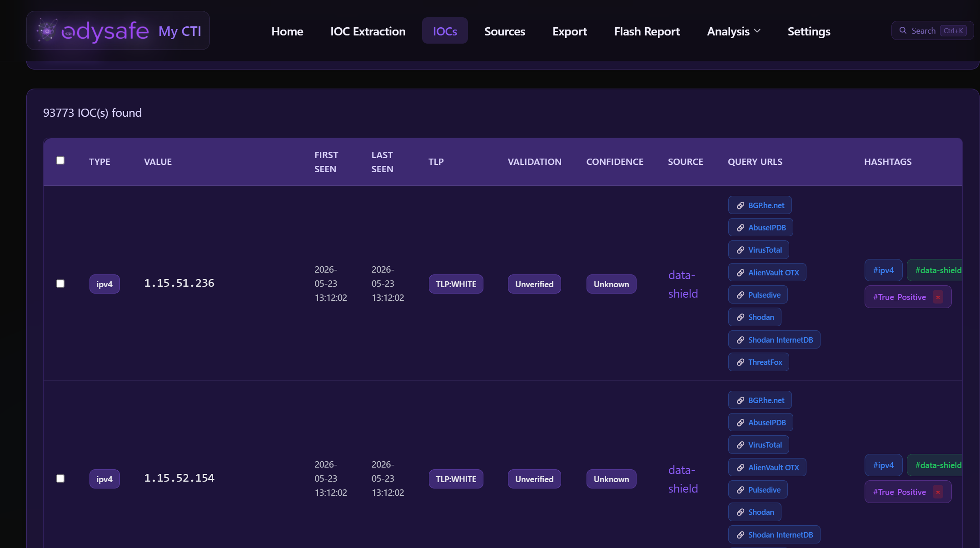Screen dimensions: 980x548
Task: Click the data-shield source link for 1.15.51.236
Action: point(683,284)
